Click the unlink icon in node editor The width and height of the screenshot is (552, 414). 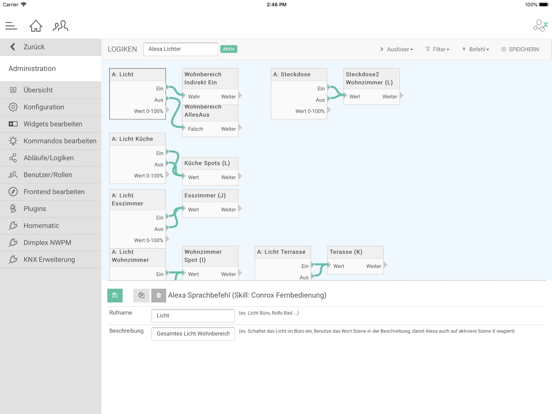coord(141,295)
